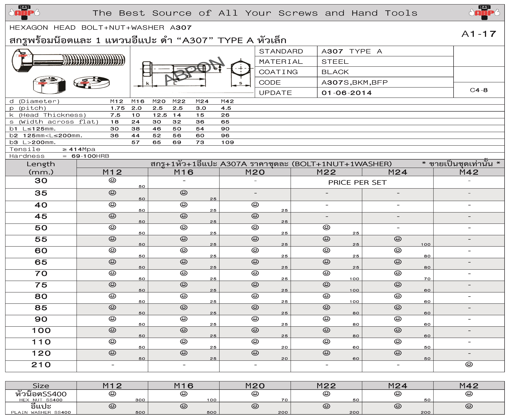Click the k (Head Thickness) row label
The image size is (509, 420).
48,115
